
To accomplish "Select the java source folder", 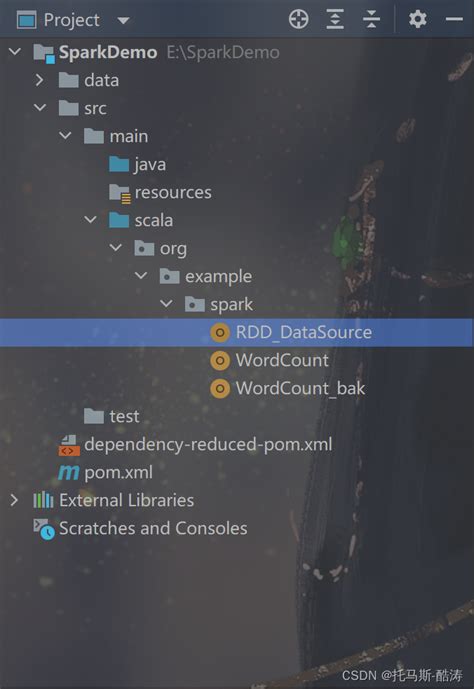I will tap(150, 165).
